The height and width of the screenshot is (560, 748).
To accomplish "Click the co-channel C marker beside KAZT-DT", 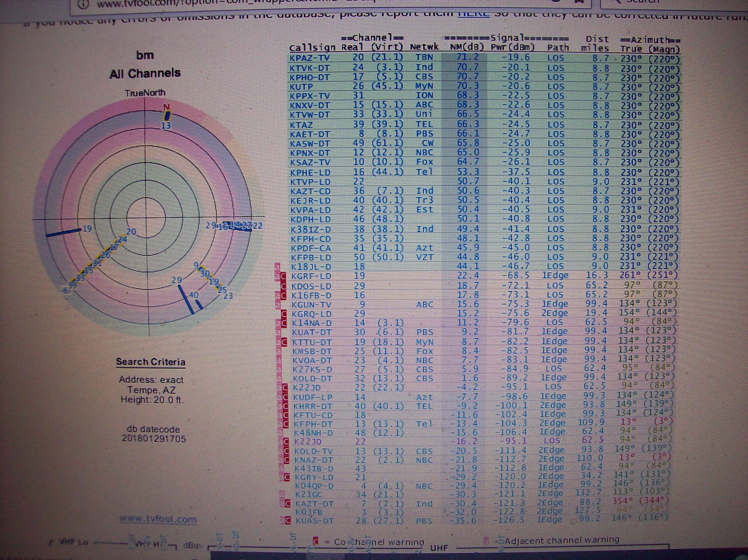I will [x=287, y=503].
